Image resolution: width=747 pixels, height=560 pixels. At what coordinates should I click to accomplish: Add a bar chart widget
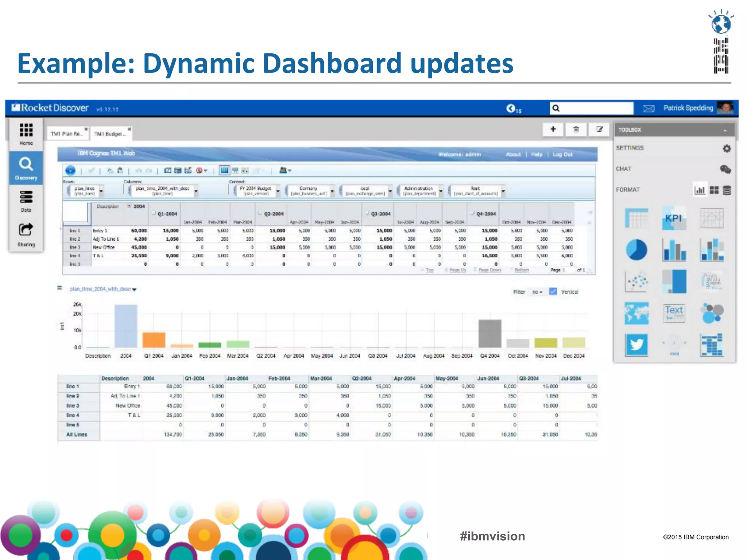674,250
